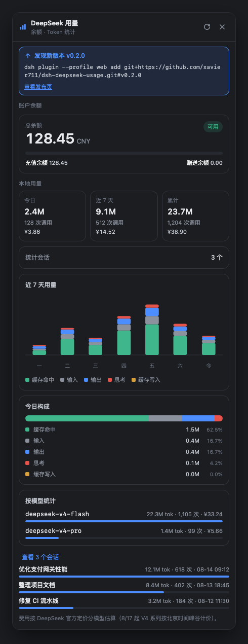Click the dsh plugin install command text
Image resolution: width=248 pixels, height=644 pixels.
pyautogui.click(x=123, y=71)
